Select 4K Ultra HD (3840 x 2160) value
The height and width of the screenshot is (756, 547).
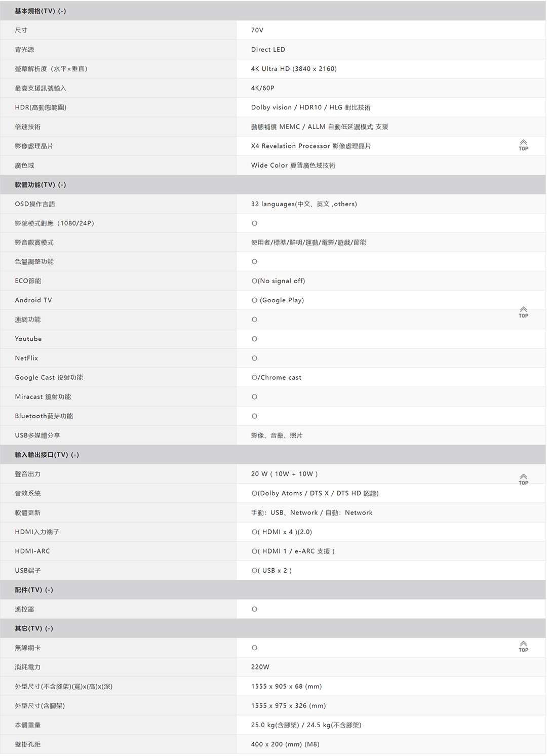click(294, 69)
